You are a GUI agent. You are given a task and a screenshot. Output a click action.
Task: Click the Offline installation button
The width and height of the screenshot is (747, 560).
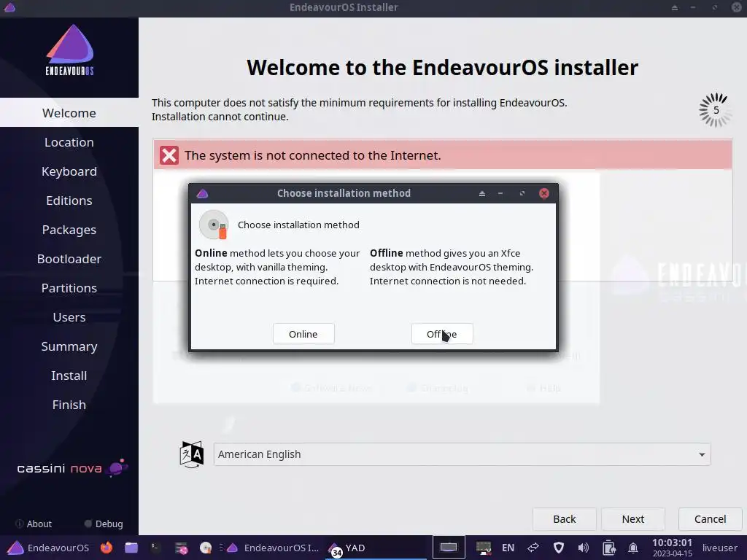441,334
